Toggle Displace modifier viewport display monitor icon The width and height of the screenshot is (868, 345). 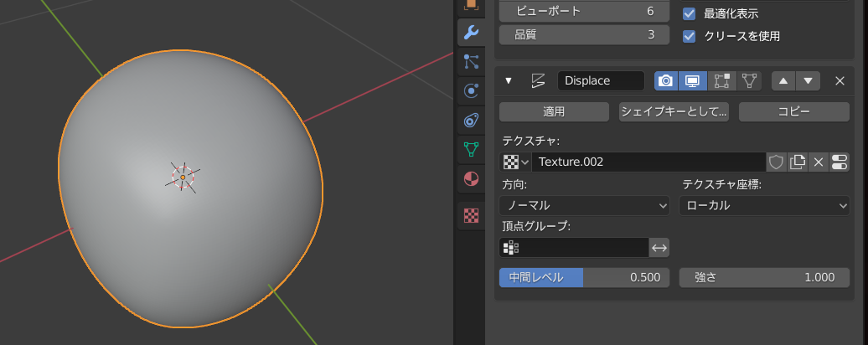[693, 80]
